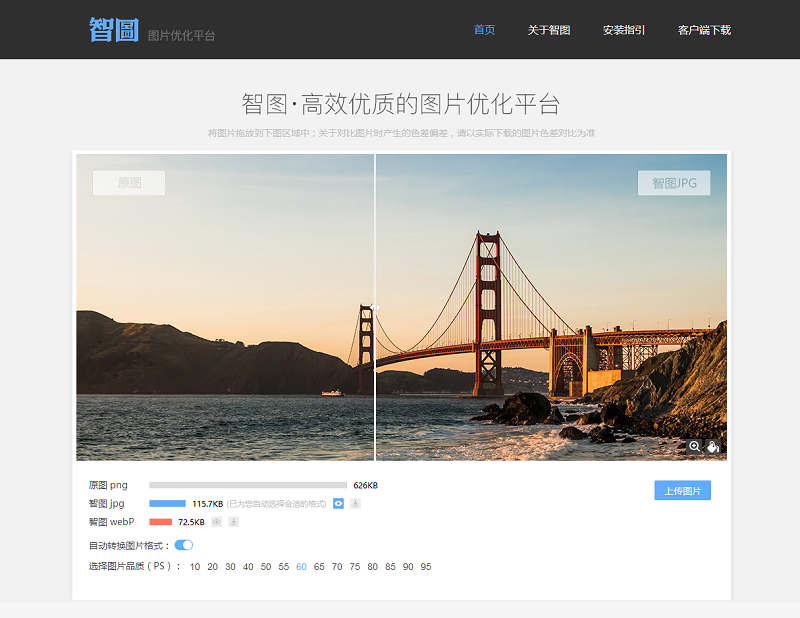Select the 智图JPG label on the comparison
Viewport: 800px width, 618px height.
coord(674,183)
